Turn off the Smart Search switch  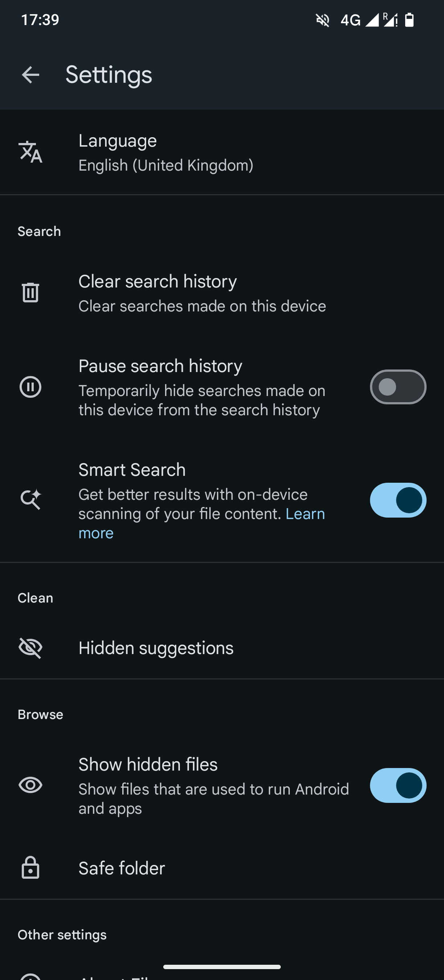[x=398, y=500]
